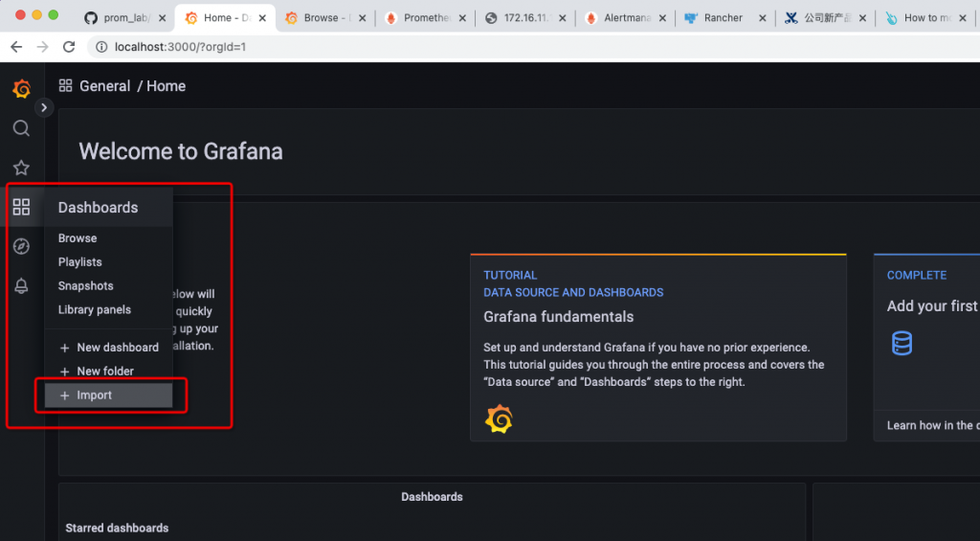Click Dashboards menu header
Image resolution: width=980 pixels, height=541 pixels.
[109, 207]
